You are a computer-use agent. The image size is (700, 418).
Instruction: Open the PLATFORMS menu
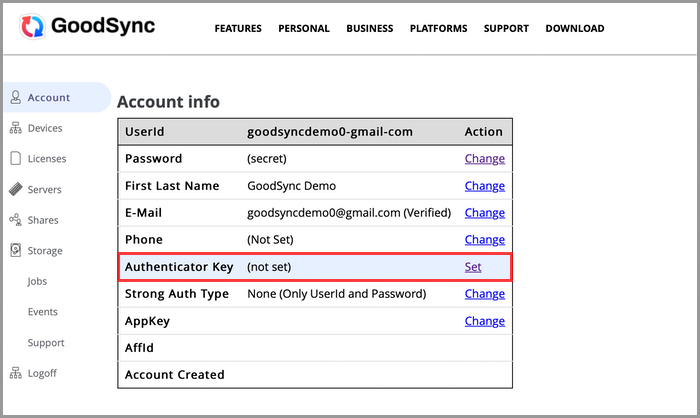point(438,29)
